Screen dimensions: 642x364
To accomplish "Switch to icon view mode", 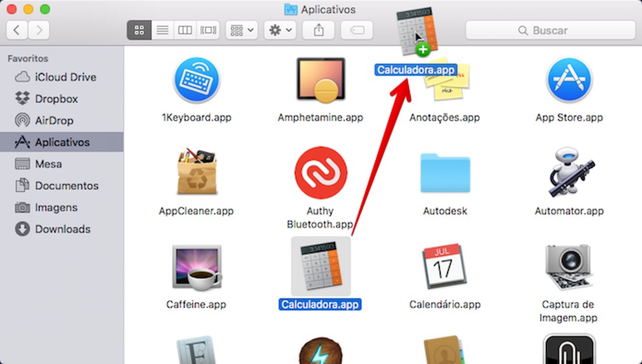I will (139, 30).
